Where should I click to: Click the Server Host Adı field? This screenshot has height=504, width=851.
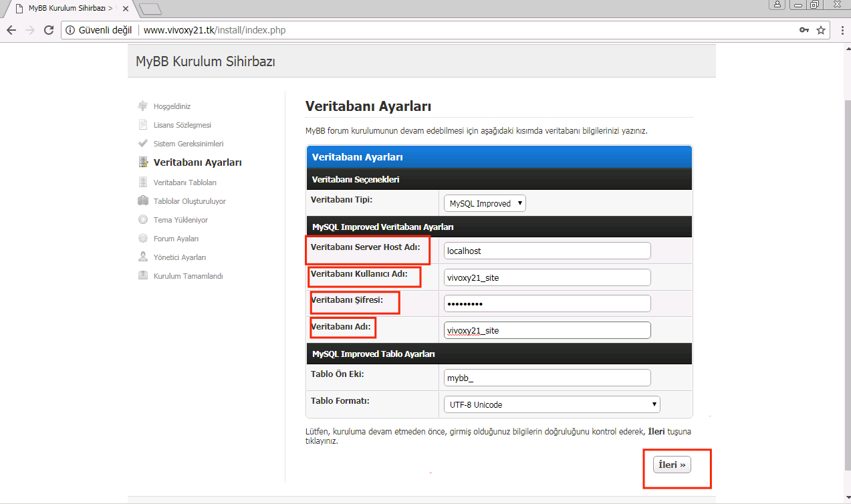click(x=548, y=251)
